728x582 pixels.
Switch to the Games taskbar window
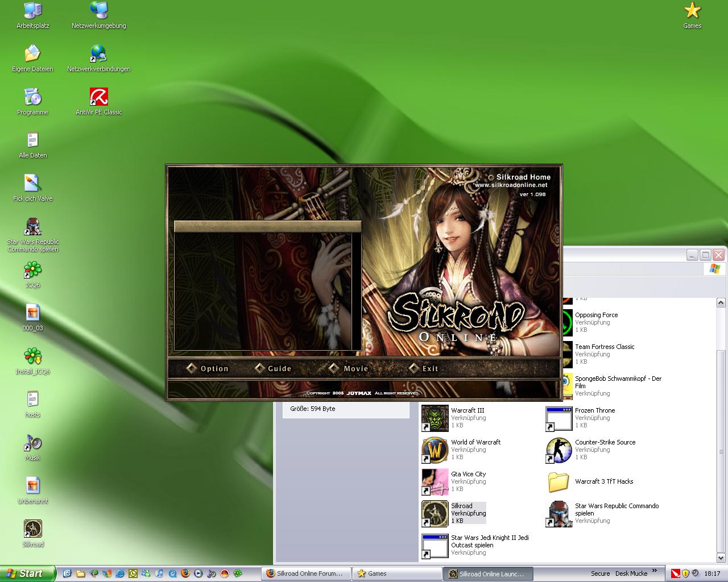396,573
